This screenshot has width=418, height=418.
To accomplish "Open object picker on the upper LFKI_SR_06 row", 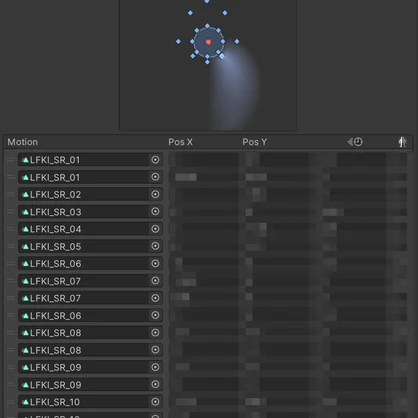I will coord(155,263).
